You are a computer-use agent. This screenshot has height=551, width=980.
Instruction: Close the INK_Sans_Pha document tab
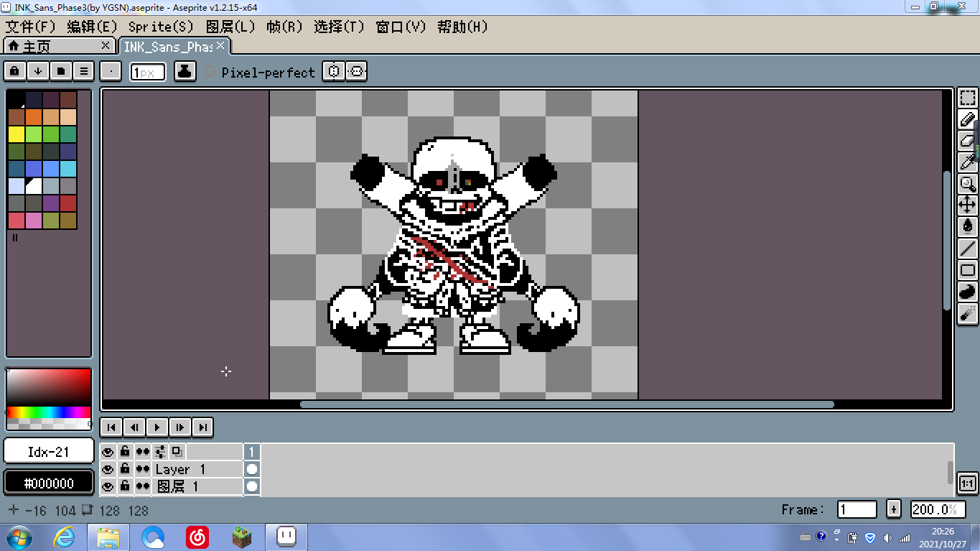point(220,45)
